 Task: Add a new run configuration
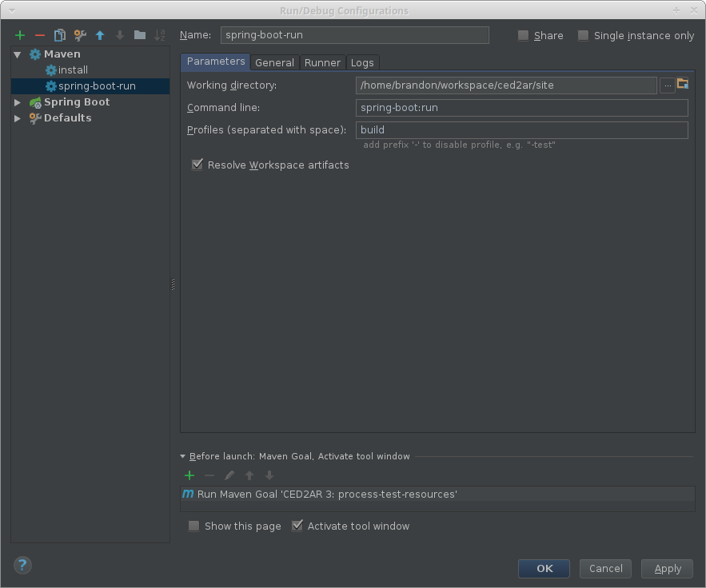coord(20,35)
